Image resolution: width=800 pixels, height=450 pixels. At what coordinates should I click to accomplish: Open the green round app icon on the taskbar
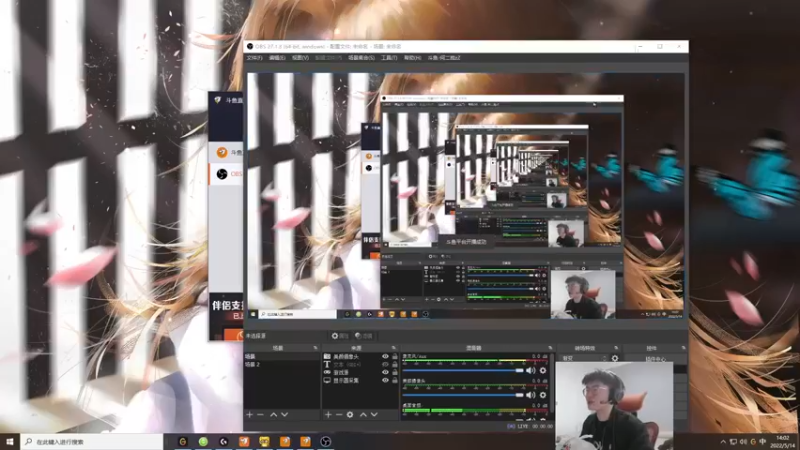pos(203,441)
